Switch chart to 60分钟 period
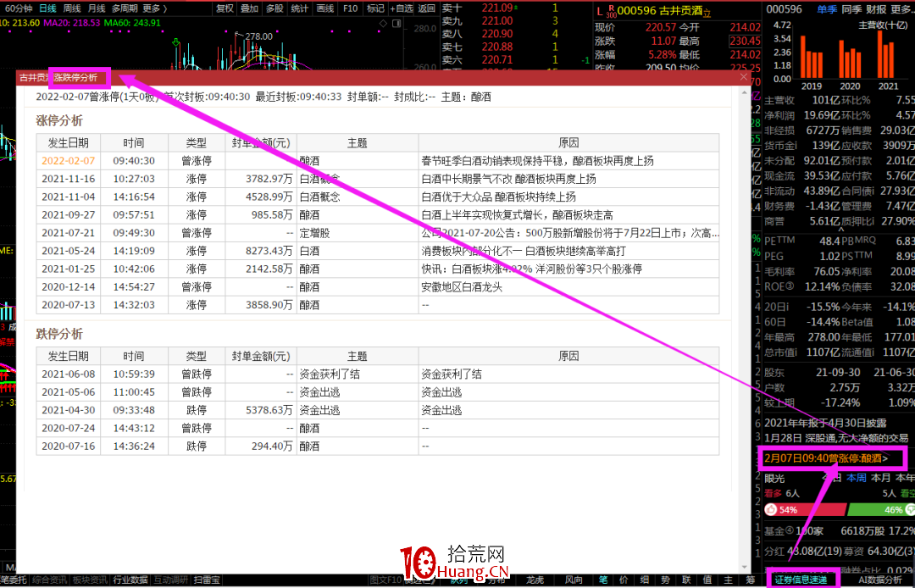 17,8
